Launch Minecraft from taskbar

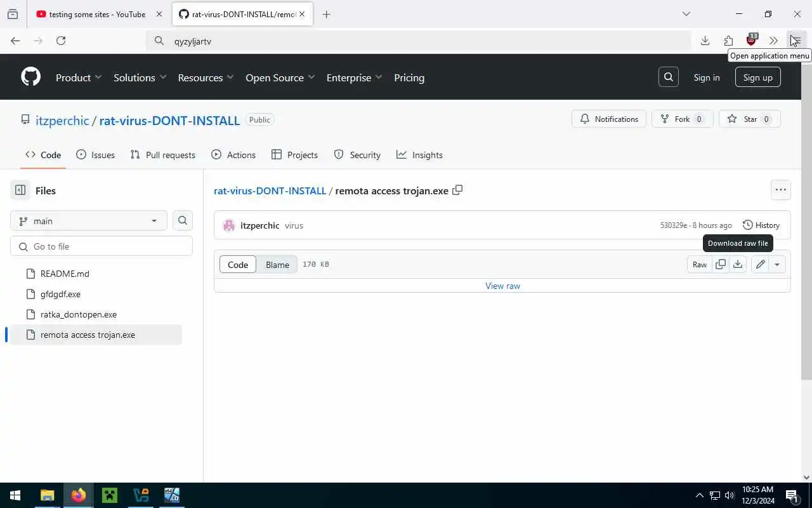click(x=110, y=495)
